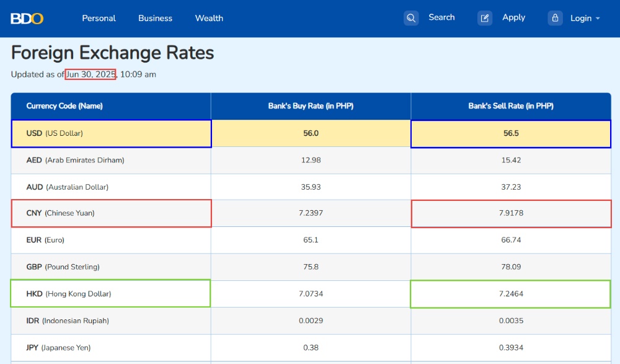Click the Currency Code (Name) column header
The height and width of the screenshot is (364, 620).
coord(64,106)
